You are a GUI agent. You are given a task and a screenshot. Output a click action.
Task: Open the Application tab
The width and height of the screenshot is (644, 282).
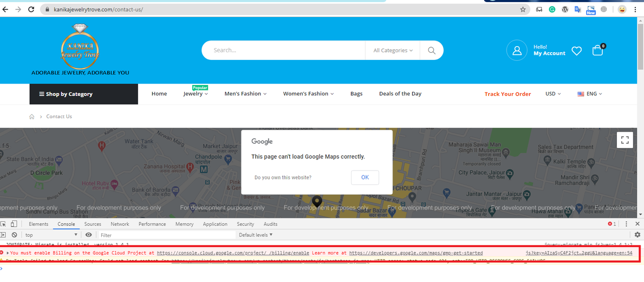[x=215, y=224]
